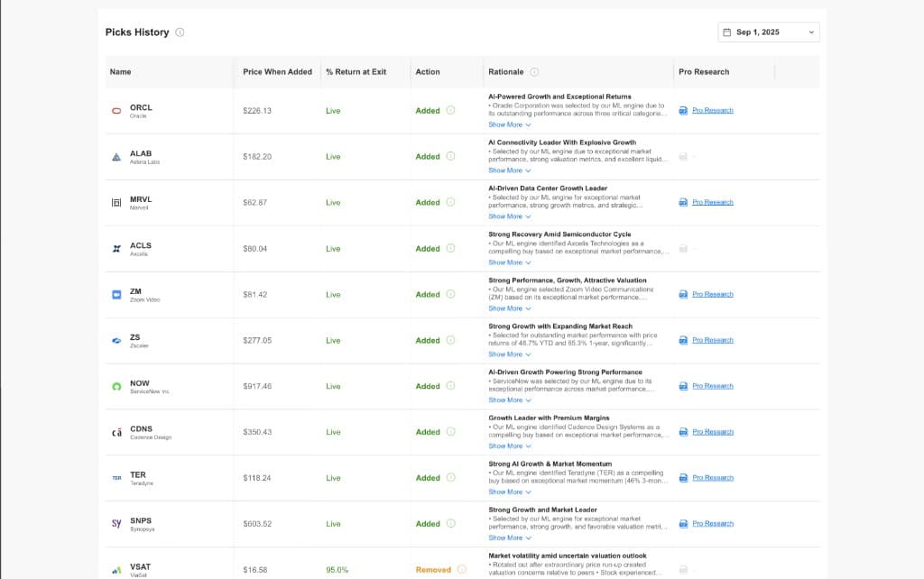Image resolution: width=924 pixels, height=579 pixels.
Task: Click the $80.04 price in ACLS row
Action: click(254, 249)
